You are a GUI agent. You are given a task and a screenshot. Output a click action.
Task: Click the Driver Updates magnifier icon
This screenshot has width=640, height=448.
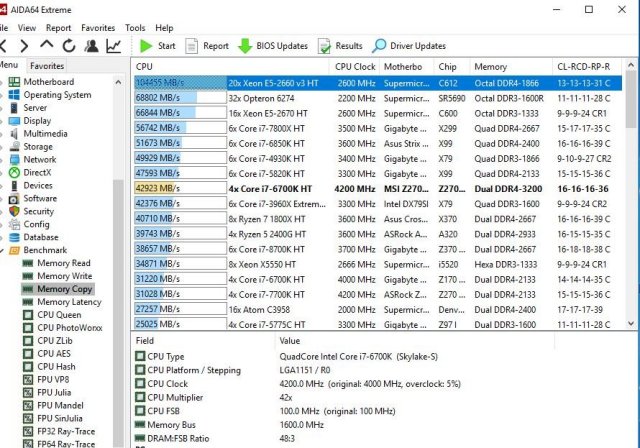coord(380,46)
